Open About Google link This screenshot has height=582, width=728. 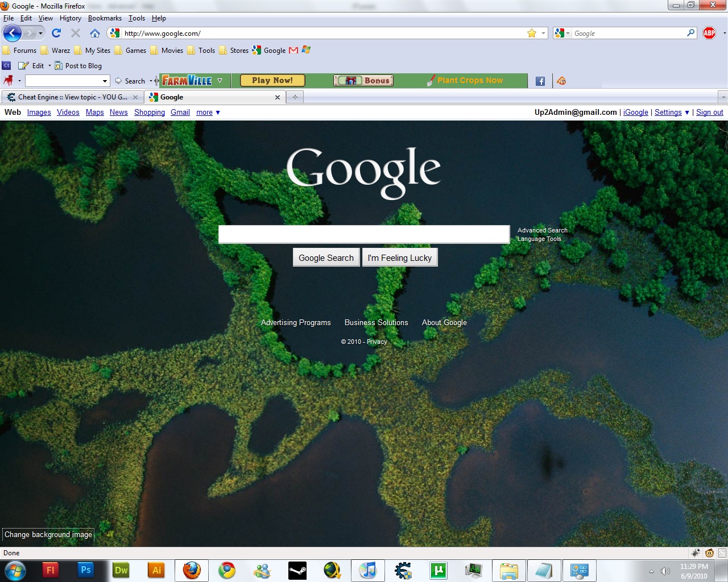coord(444,322)
